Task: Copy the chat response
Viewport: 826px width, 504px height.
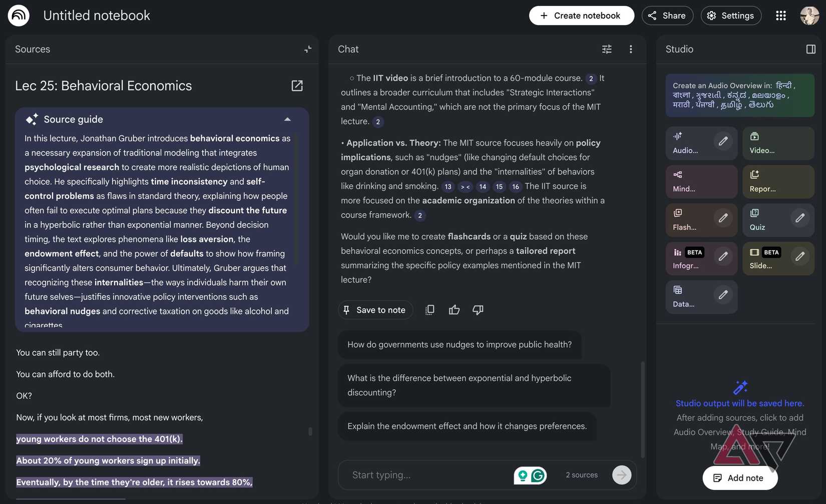Action: 430,310
